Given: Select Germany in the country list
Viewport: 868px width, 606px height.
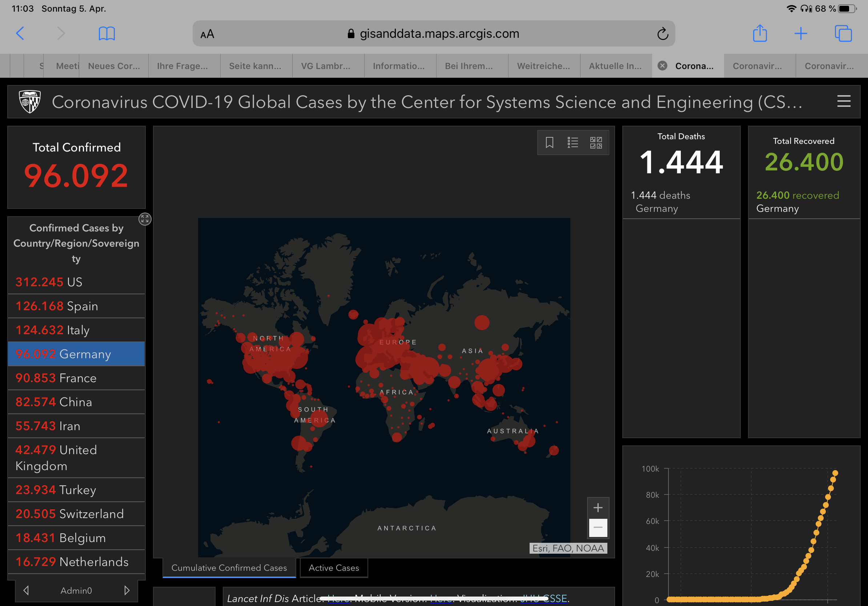Looking at the screenshot, I should pos(76,354).
